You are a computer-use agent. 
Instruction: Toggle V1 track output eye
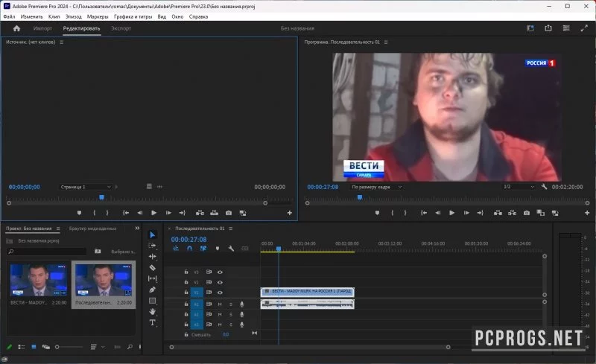(220, 293)
